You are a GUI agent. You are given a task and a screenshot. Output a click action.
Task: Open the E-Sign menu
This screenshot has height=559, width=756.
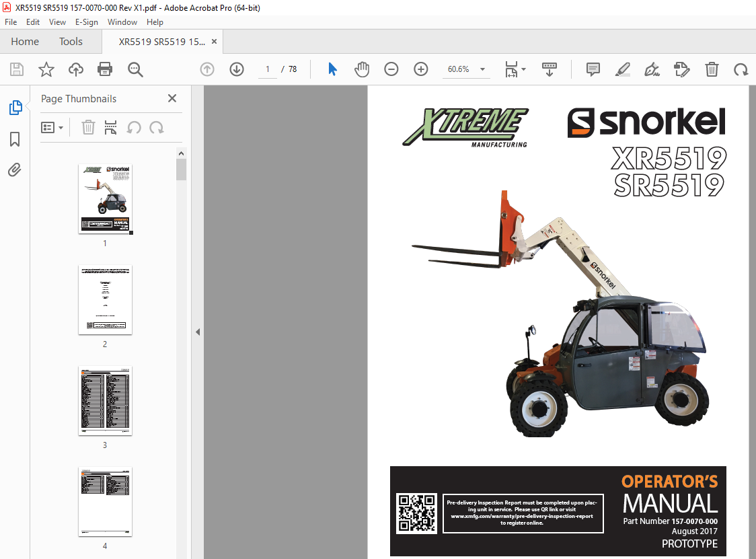coord(86,22)
